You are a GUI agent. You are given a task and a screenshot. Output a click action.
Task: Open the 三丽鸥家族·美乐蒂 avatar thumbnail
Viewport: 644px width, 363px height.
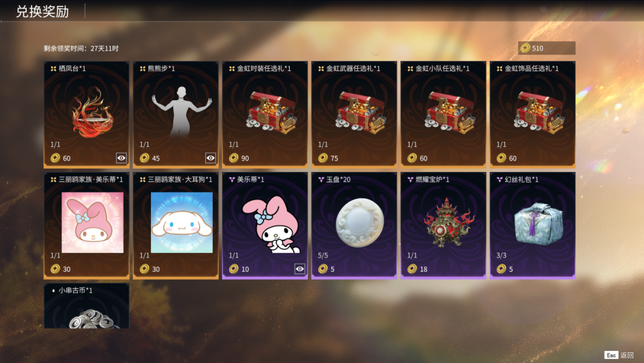pos(92,223)
